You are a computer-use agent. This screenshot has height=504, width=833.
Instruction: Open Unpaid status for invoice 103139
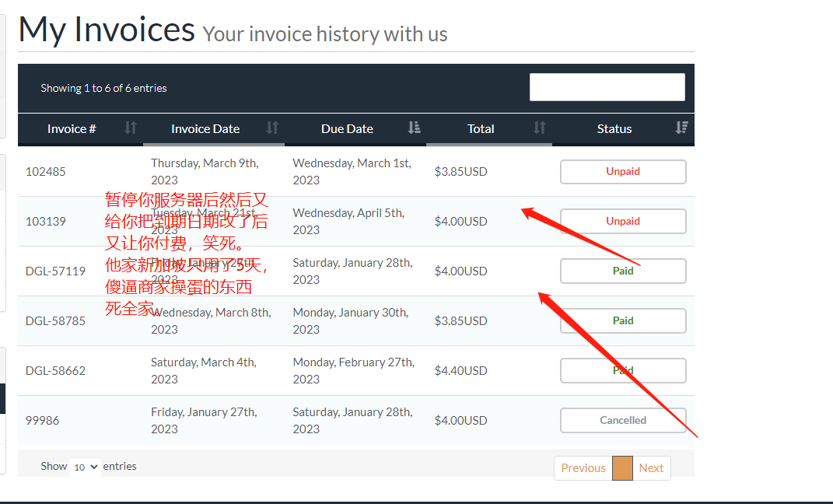click(x=623, y=221)
